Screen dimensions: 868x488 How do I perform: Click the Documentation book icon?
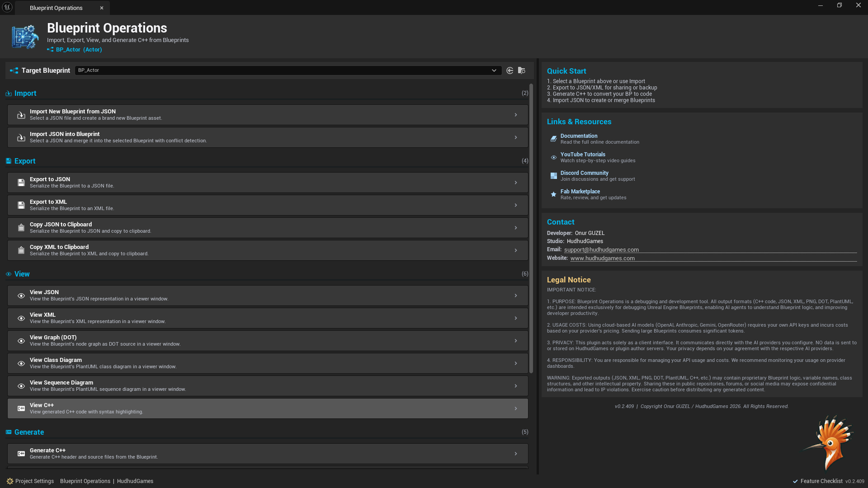[x=553, y=139]
